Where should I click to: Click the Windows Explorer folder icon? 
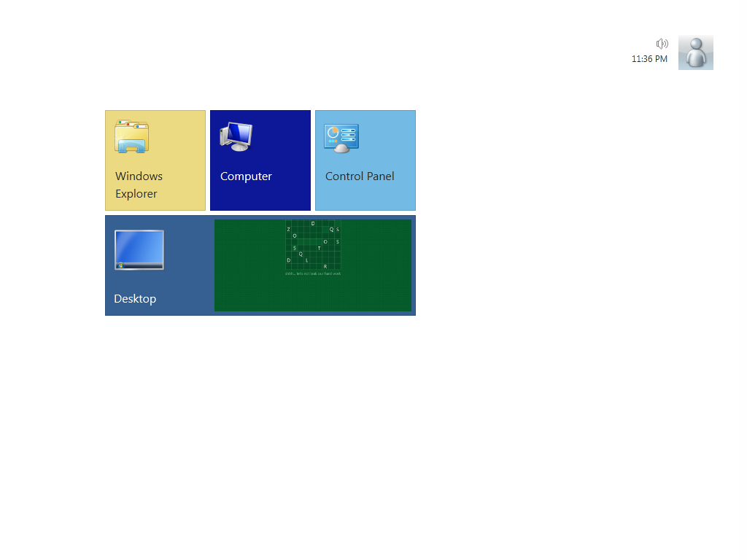coord(132,136)
